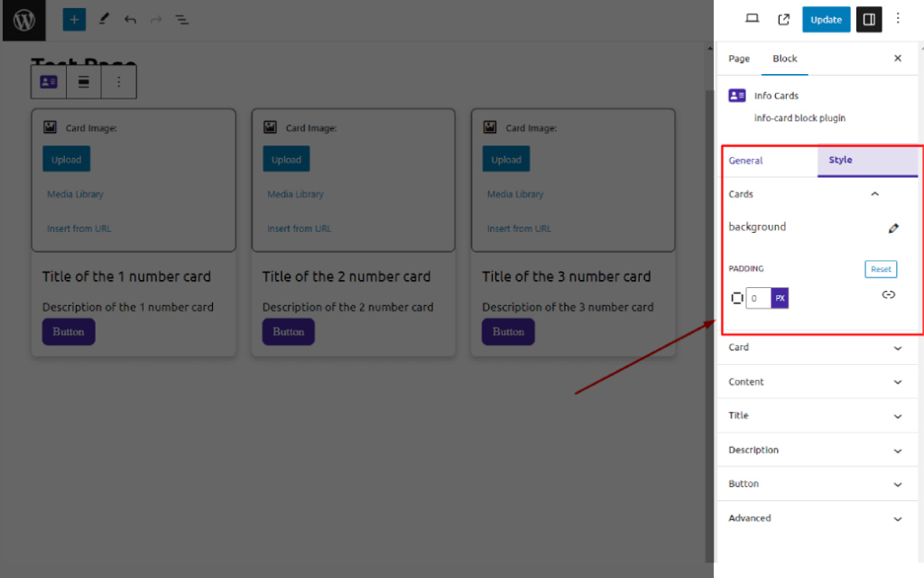Image resolution: width=924 pixels, height=578 pixels.
Task: Click the padding Reset button
Action: (881, 269)
